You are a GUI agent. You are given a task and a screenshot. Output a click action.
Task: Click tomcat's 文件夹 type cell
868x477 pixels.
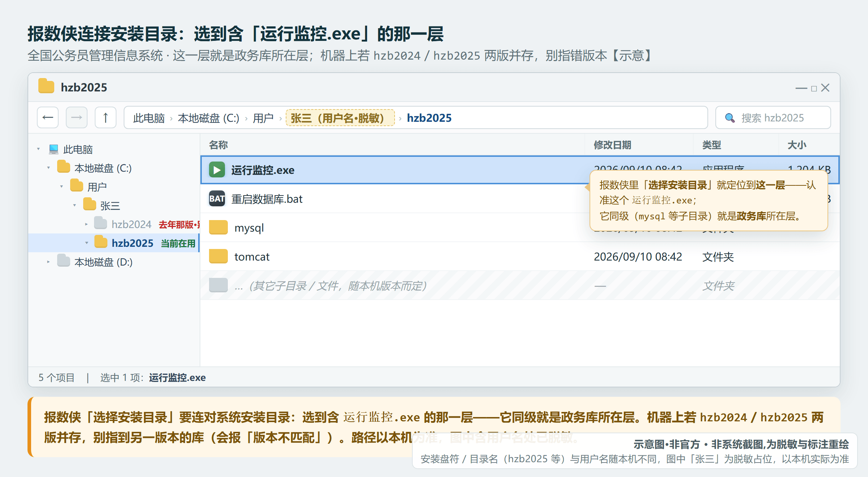718,257
